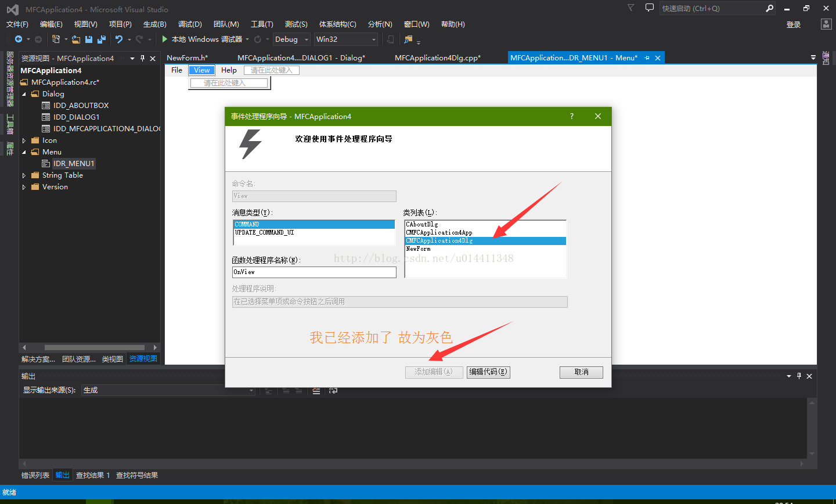Screen dimensions: 836x504
Task: Collapse the Dialog folder in Resource View
Action: [x=24, y=93]
